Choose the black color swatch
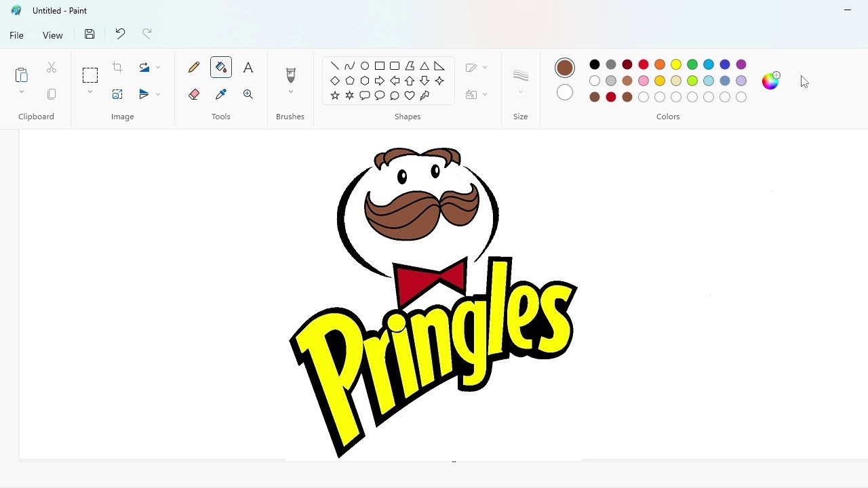Image resolution: width=868 pixels, height=488 pixels. coord(595,64)
